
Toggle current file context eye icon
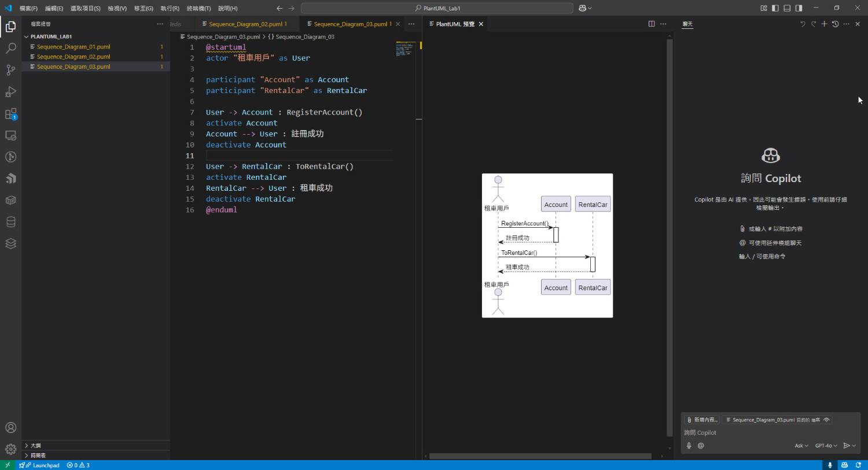click(x=826, y=420)
